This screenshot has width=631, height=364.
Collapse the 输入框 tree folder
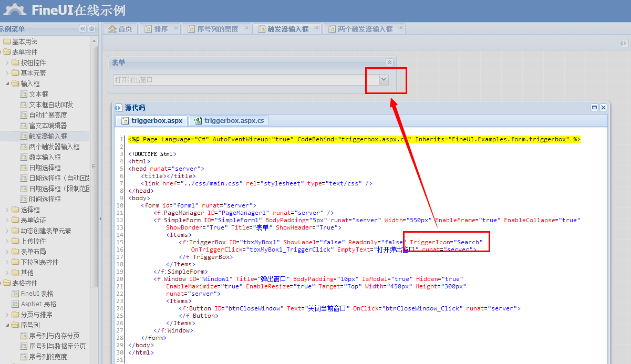click(7, 84)
